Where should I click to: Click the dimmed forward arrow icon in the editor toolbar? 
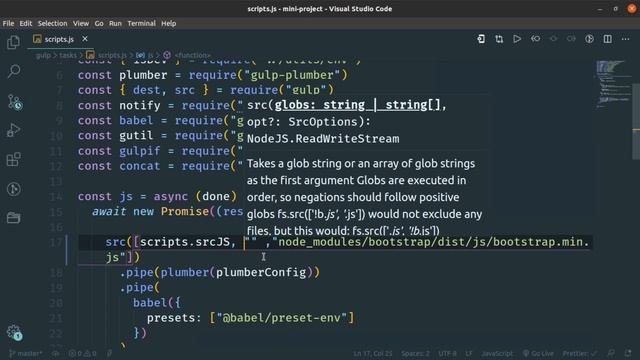click(x=571, y=39)
